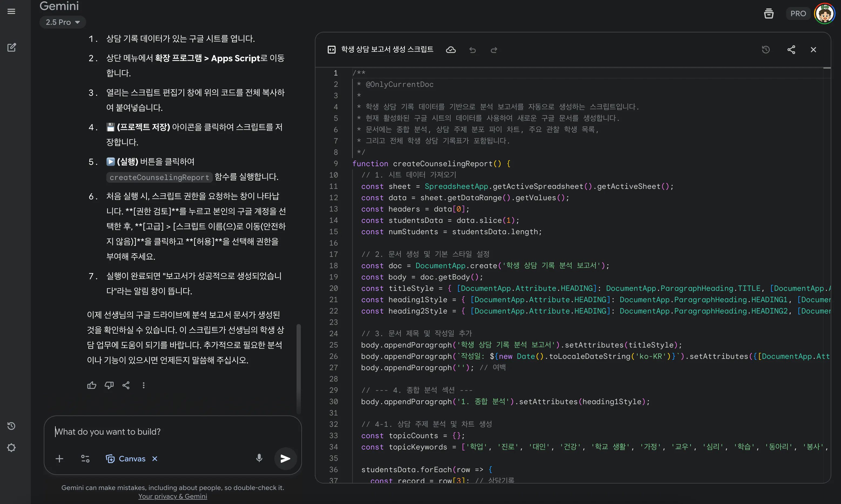This screenshot has width=841, height=504.
Task: Remove the Canvas tool chip
Action: 155,458
